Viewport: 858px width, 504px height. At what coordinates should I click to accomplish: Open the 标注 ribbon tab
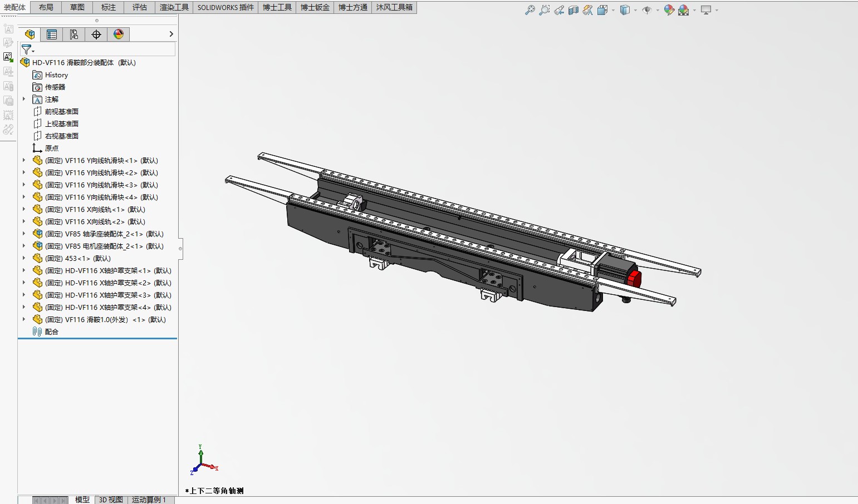pos(109,7)
